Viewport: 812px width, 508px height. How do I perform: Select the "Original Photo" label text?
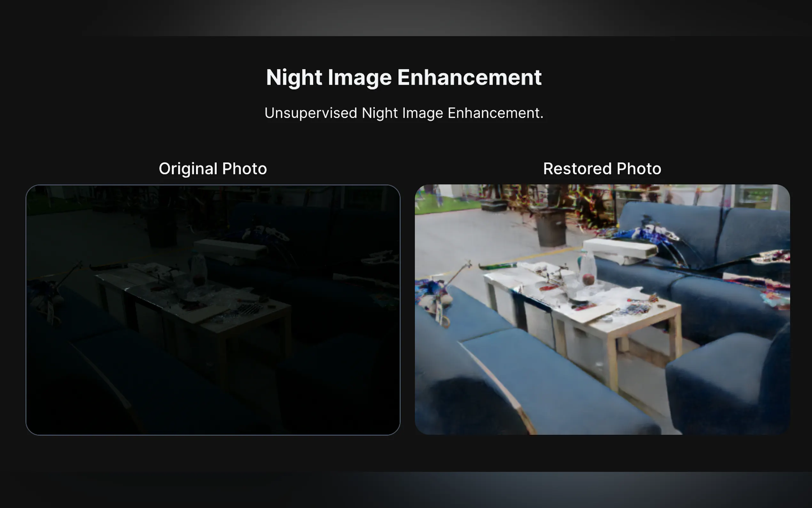click(213, 169)
